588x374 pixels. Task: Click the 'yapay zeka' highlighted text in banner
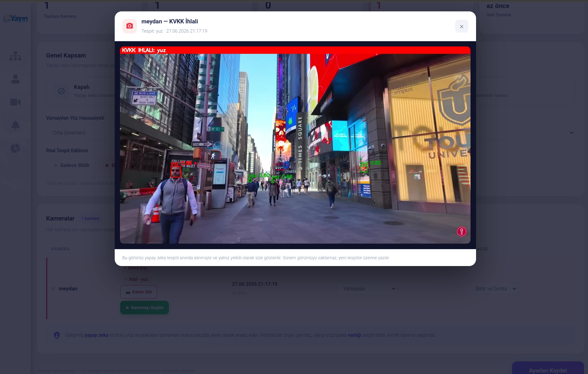tap(97, 335)
